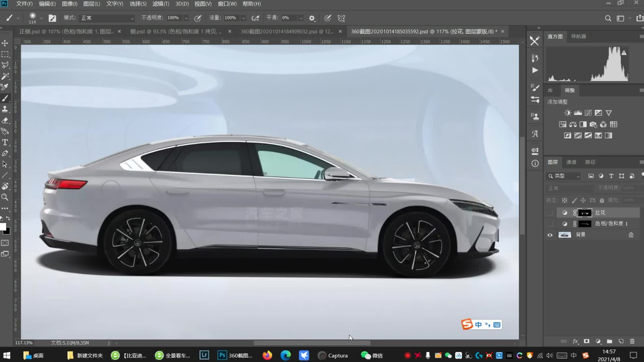Toggle pressure control for brush size
644x362 pixels.
click(328, 18)
